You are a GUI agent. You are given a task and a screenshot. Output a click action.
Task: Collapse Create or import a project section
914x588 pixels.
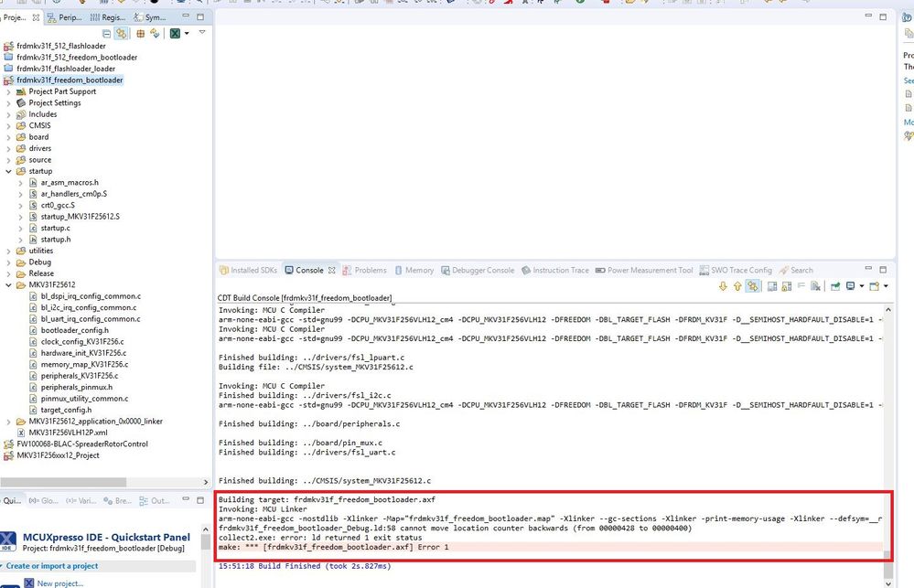point(2,566)
